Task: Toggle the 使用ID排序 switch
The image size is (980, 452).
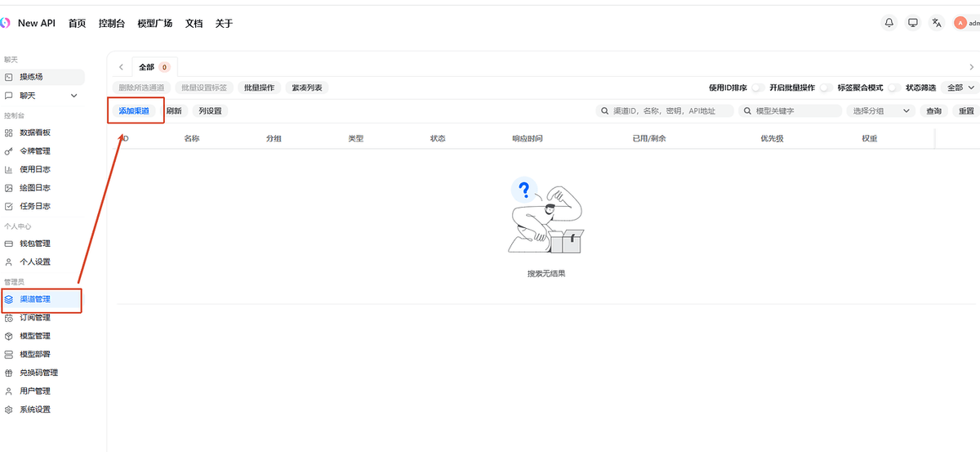Action: click(x=758, y=87)
